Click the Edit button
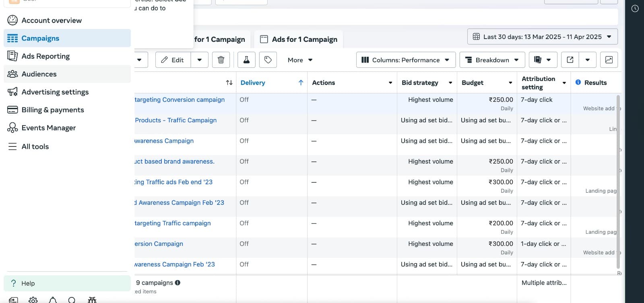The width and height of the screenshot is (644, 303). pyautogui.click(x=173, y=60)
